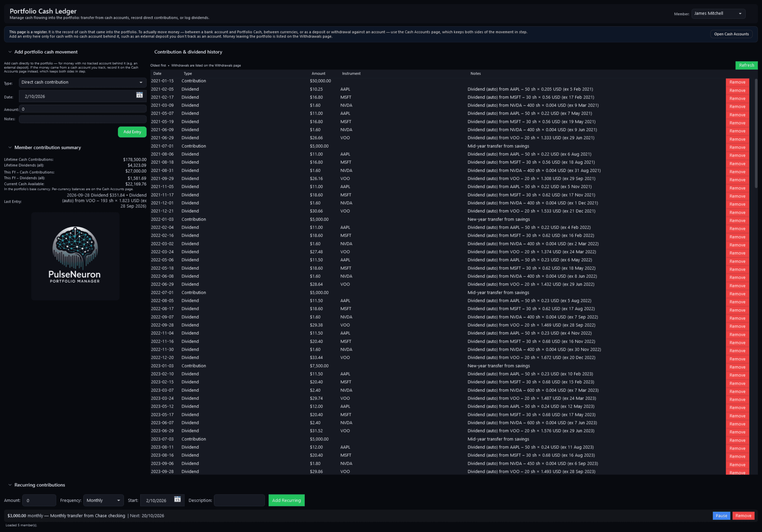Pause the $3,000 monthly recurring transfer
Viewport: 762px width, 532px height.
[721, 515]
